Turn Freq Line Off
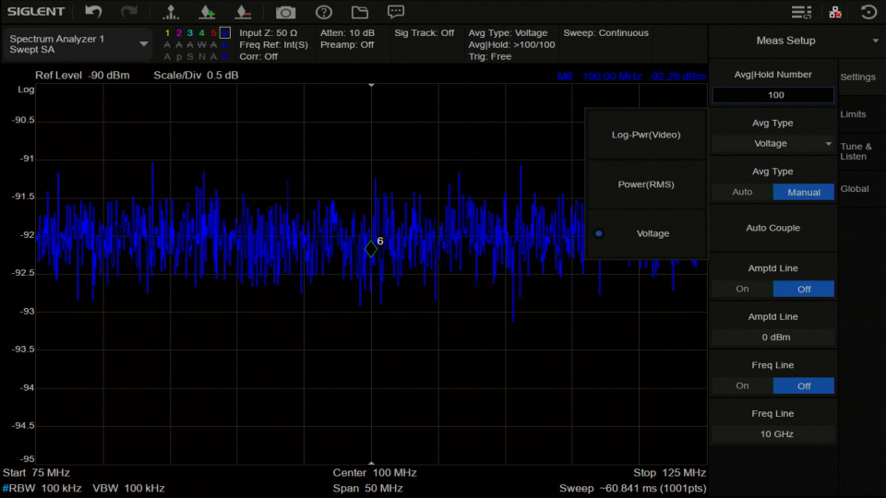 804,386
